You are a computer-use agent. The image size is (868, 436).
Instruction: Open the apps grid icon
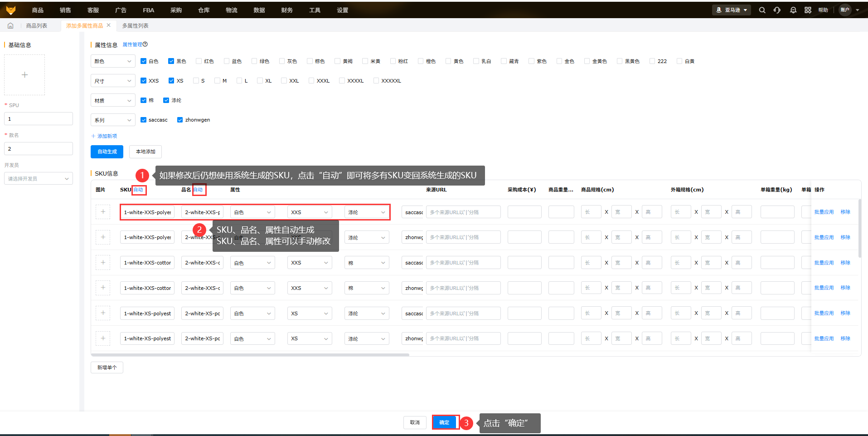click(x=808, y=10)
